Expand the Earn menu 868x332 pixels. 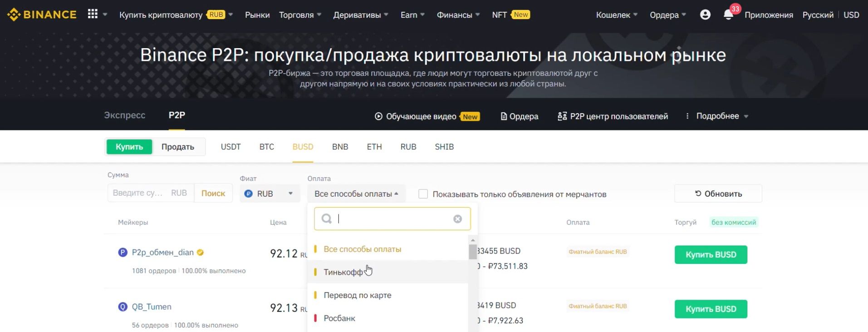click(412, 15)
